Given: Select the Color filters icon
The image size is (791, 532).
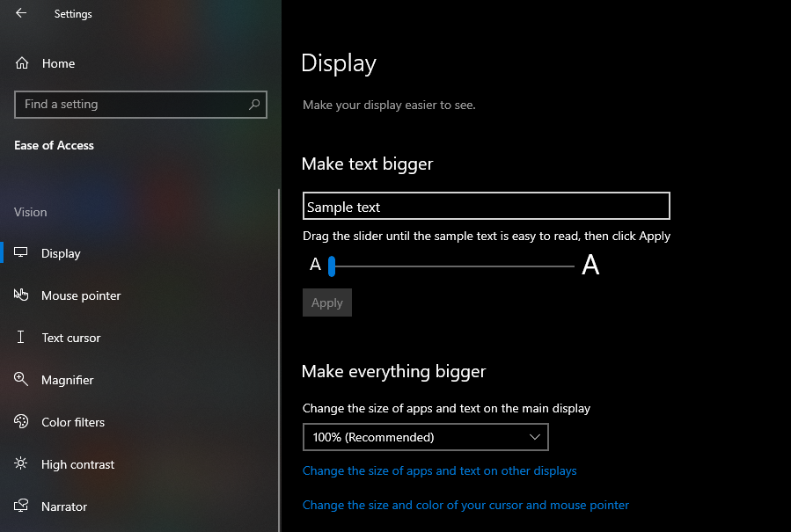Looking at the screenshot, I should tap(19, 422).
